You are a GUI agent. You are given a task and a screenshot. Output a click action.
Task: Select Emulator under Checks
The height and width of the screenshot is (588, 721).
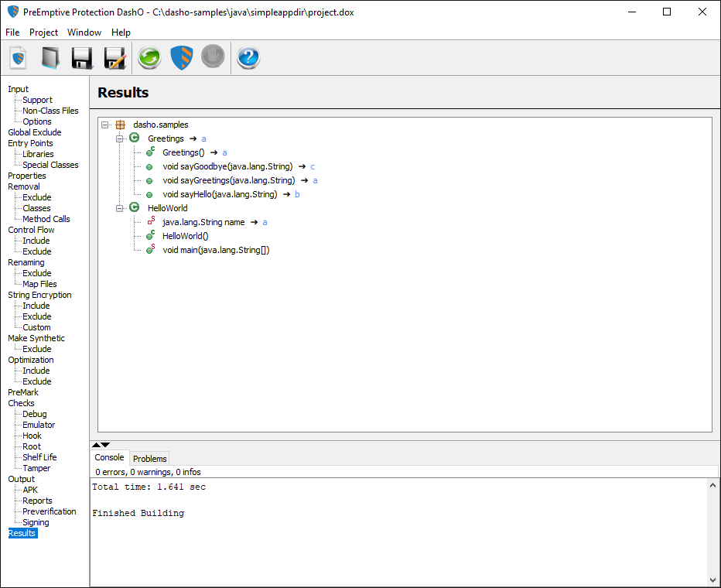point(39,425)
